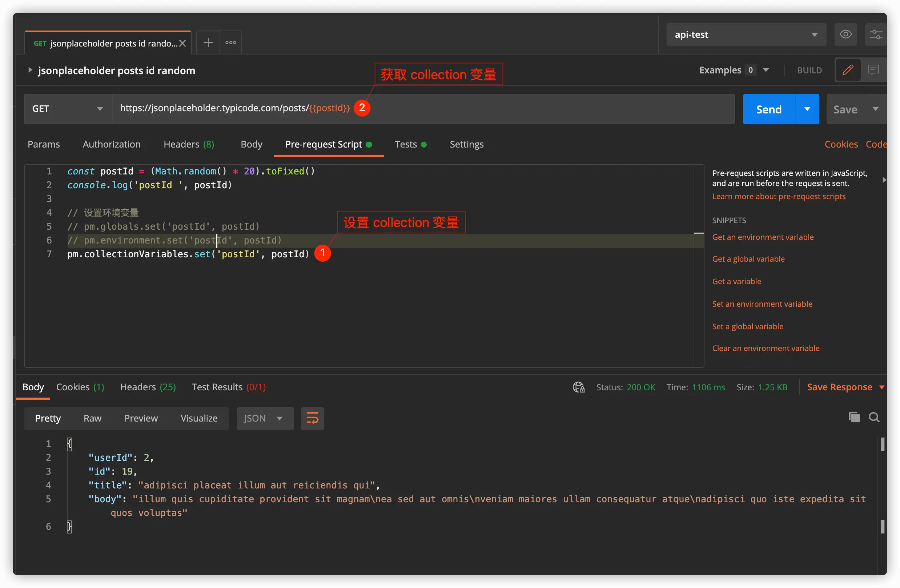Open the Cookies link
Screen dimensions: 900x588
point(841,144)
